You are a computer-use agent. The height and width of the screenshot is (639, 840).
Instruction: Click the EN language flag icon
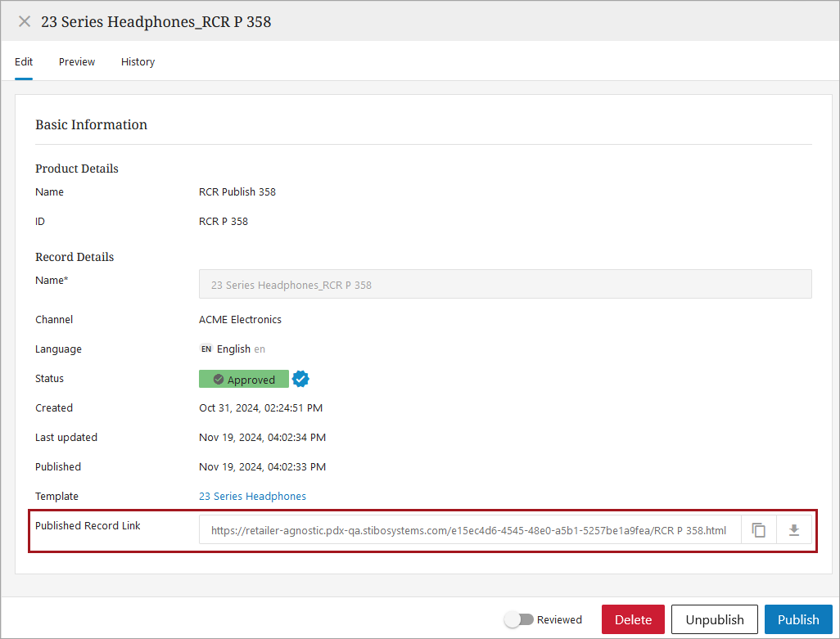click(206, 349)
